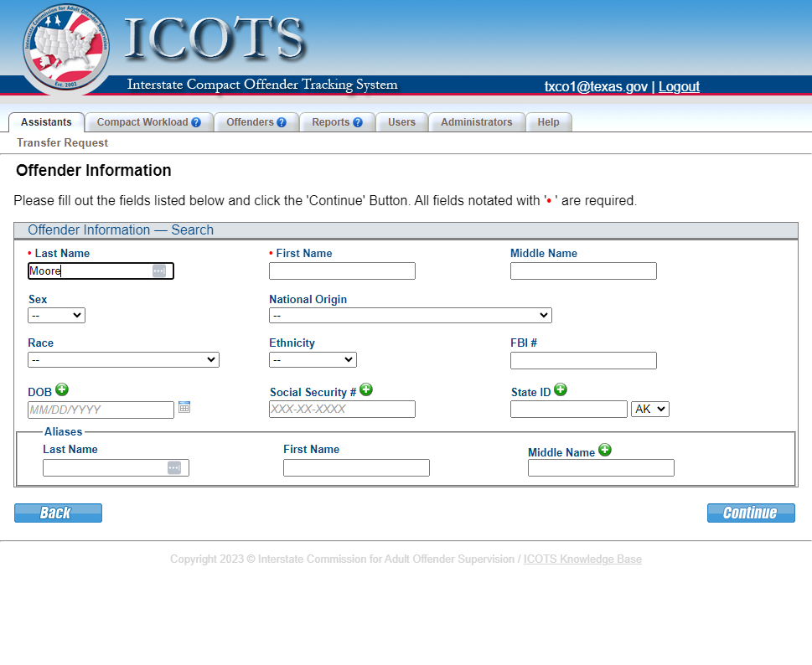Click the lookup icon in offender Last Name field
Screen dimensions: 812x665
[159, 271]
